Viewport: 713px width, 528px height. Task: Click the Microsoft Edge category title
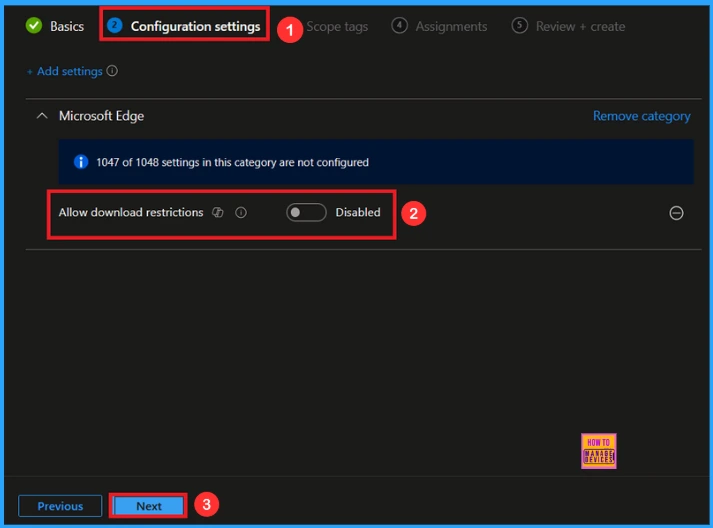(x=101, y=116)
